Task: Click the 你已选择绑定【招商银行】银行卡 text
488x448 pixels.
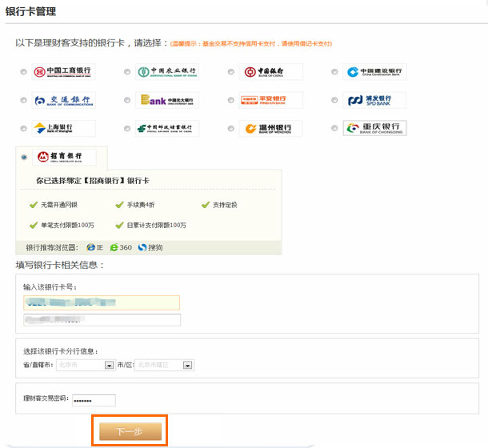Action: click(x=93, y=181)
